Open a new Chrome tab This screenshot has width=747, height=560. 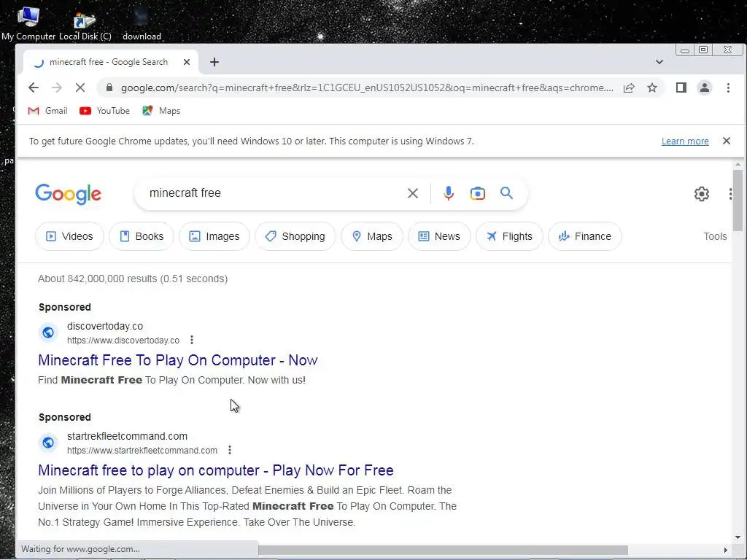[x=214, y=62]
